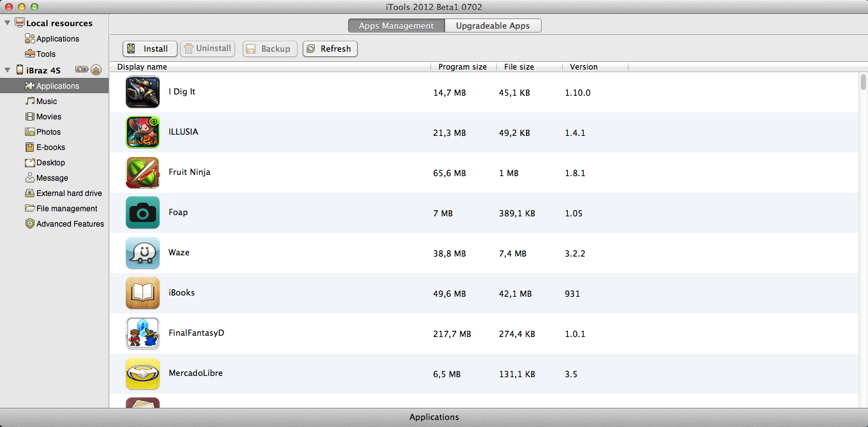Viewport: 868px width, 427px height.
Task: Click the Install button
Action: (x=150, y=49)
